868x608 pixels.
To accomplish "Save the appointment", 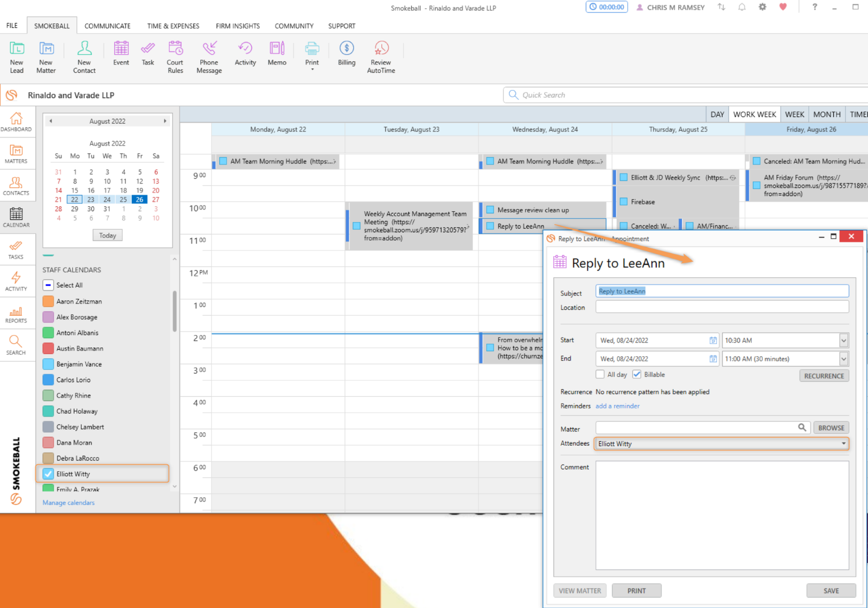I will pyautogui.click(x=831, y=591).
